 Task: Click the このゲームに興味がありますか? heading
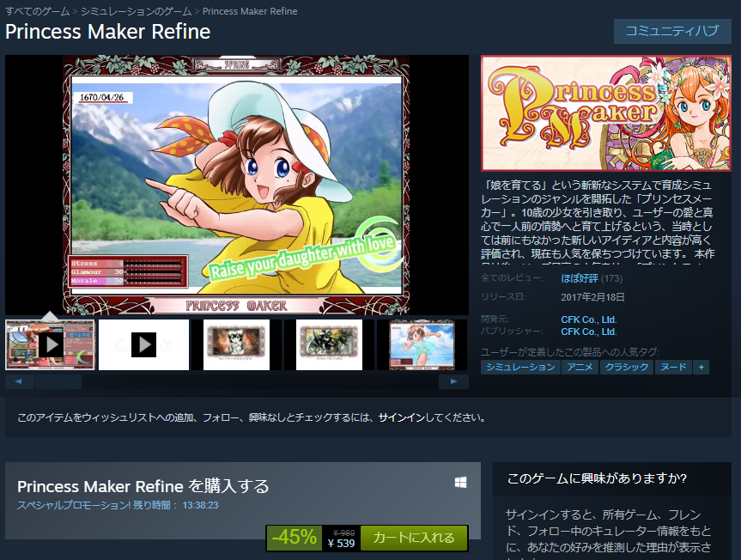[597, 478]
